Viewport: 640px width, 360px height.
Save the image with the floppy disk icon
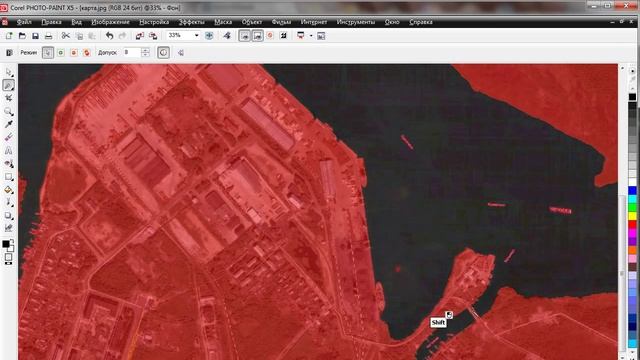point(36,36)
